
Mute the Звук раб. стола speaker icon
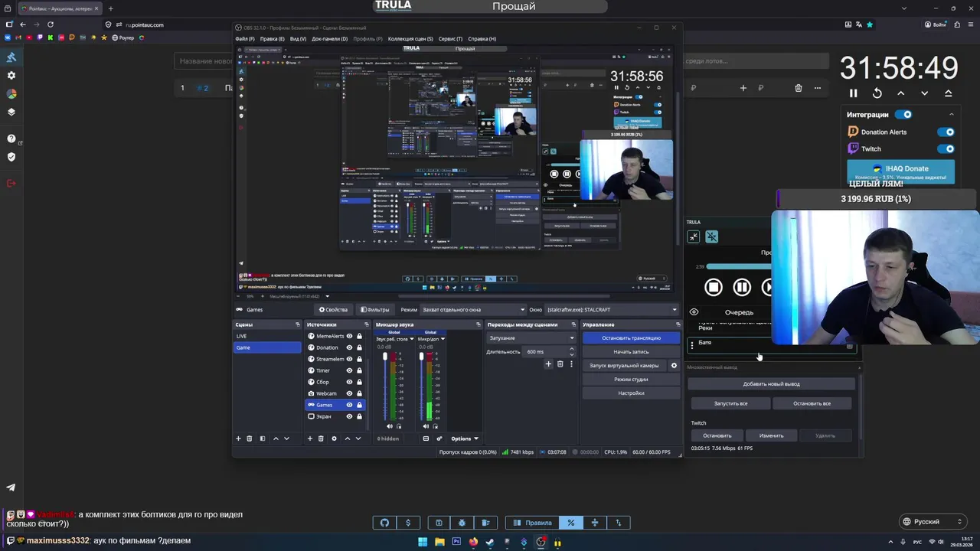coord(389,426)
